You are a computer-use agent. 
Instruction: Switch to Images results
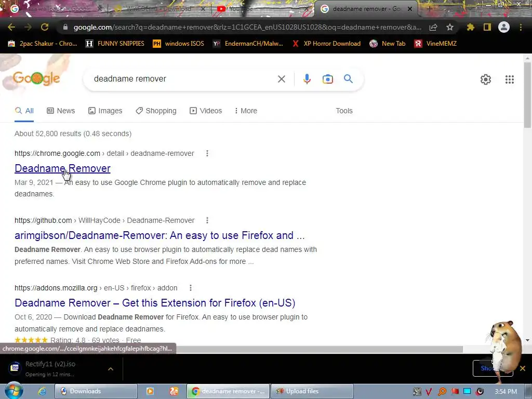click(105, 111)
